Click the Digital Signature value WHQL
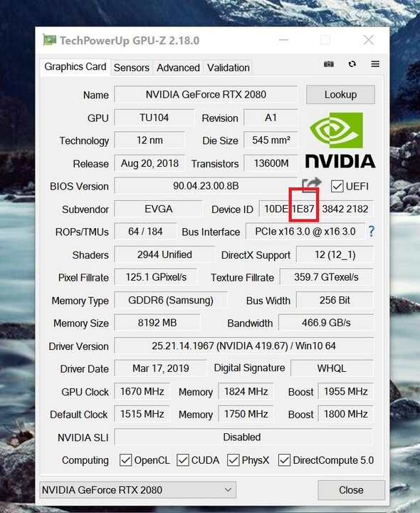Image resolution: width=420 pixels, height=513 pixels. click(x=332, y=368)
